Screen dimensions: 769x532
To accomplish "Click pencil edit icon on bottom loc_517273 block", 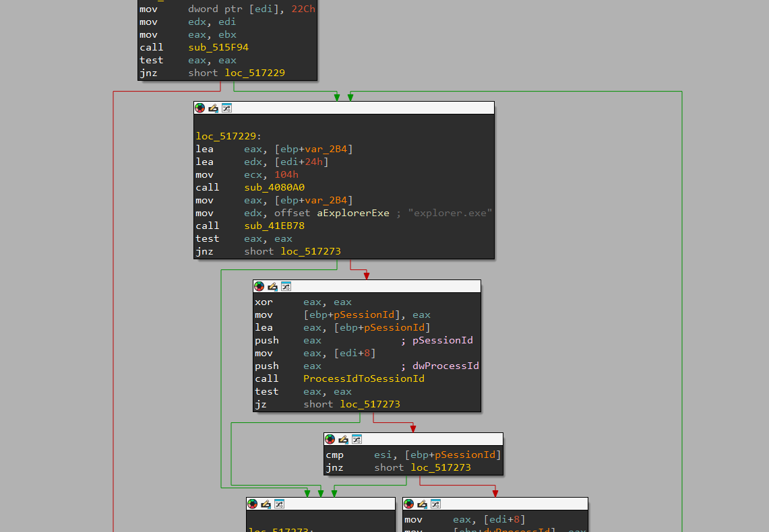I will click(x=266, y=504).
